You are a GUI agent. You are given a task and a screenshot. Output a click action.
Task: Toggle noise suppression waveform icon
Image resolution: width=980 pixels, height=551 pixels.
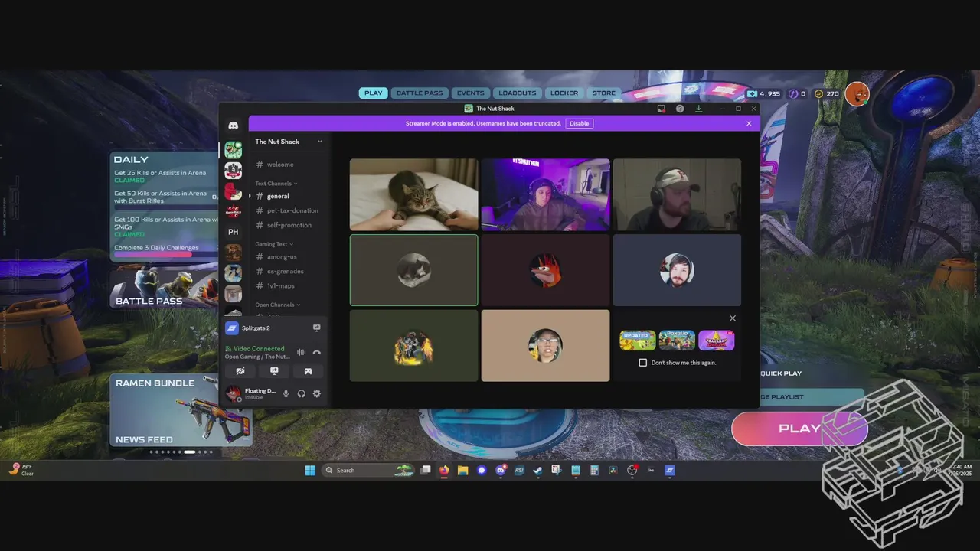click(x=301, y=352)
